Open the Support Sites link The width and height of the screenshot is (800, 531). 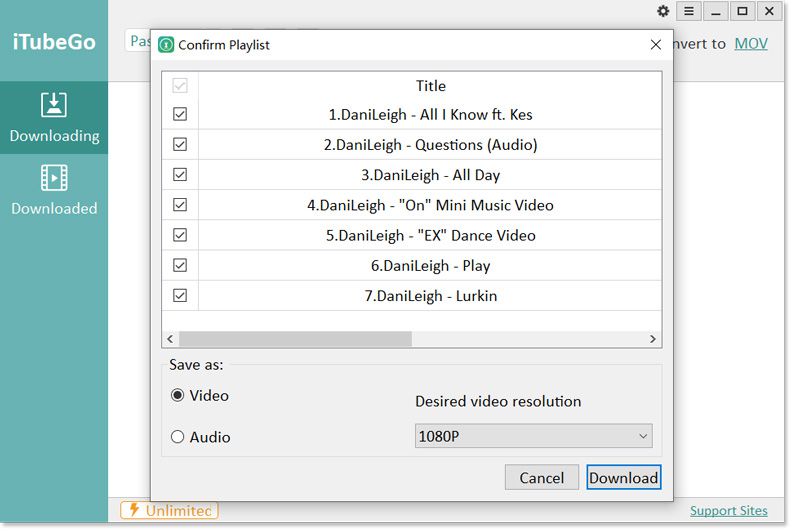click(x=729, y=511)
